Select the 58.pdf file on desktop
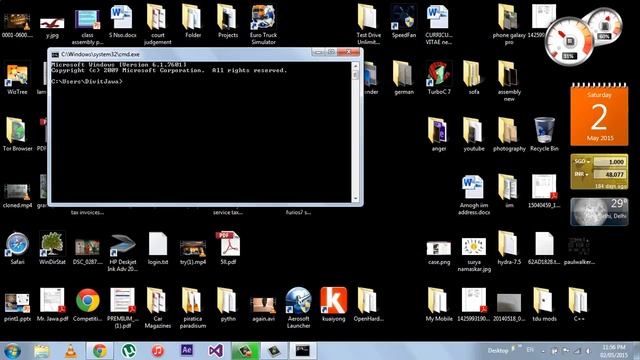 [228, 248]
